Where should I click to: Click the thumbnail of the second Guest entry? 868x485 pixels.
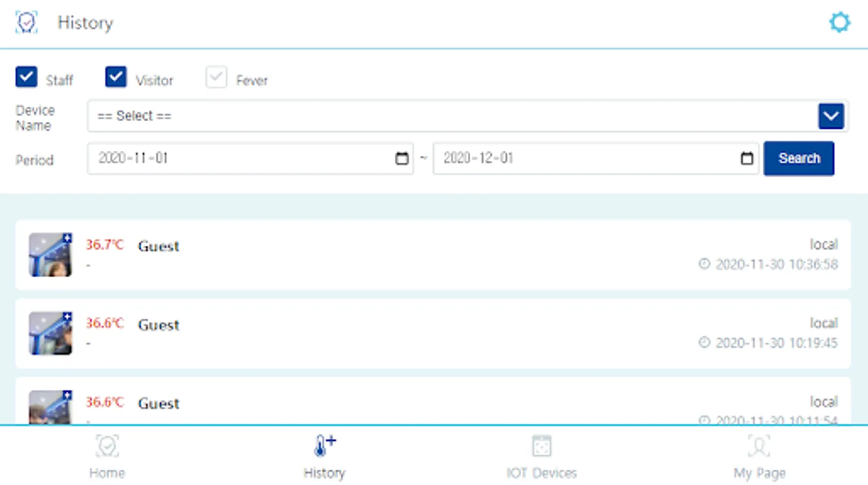[50, 333]
